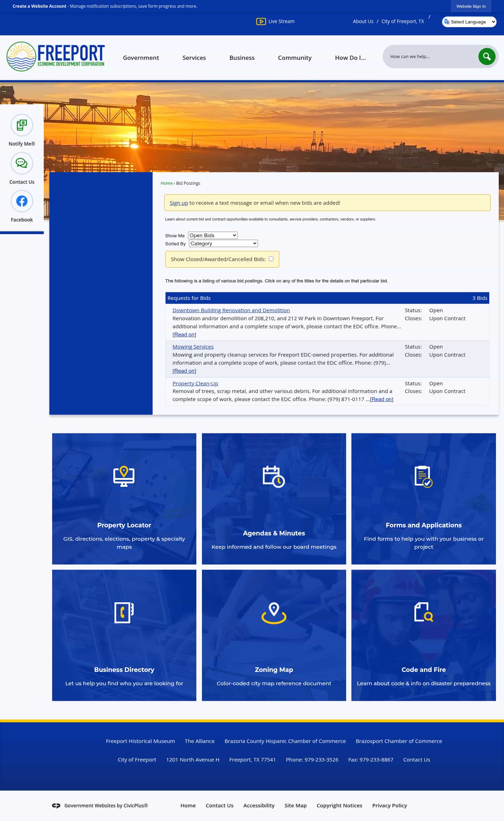This screenshot has height=821, width=504.
Task: Click the 'Fax: 979-233-8867' footer text
Action: pyautogui.click(x=371, y=759)
